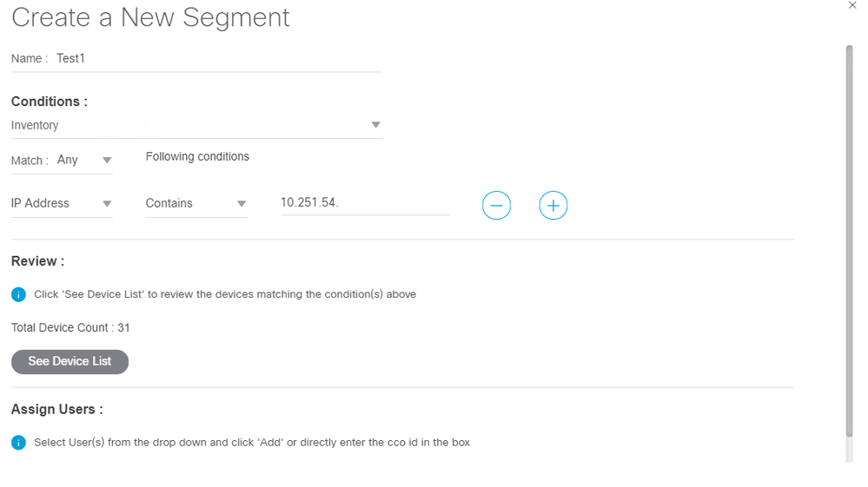Click the info icon under Assign Users
The height and width of the screenshot is (487, 868).
click(18, 443)
